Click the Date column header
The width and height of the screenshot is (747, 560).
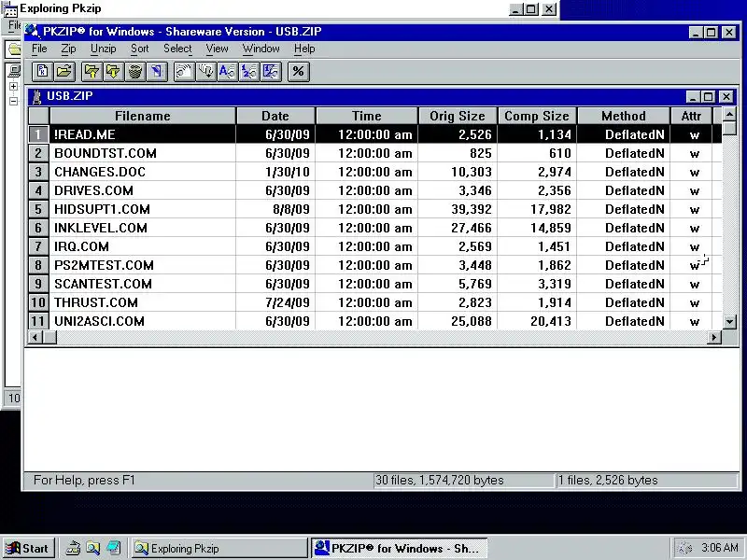tap(275, 116)
